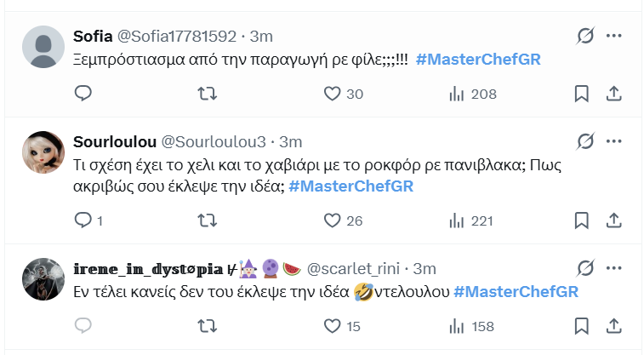Bookmark Sourloulou's tweet
The height and width of the screenshot is (355, 644).
(581, 220)
